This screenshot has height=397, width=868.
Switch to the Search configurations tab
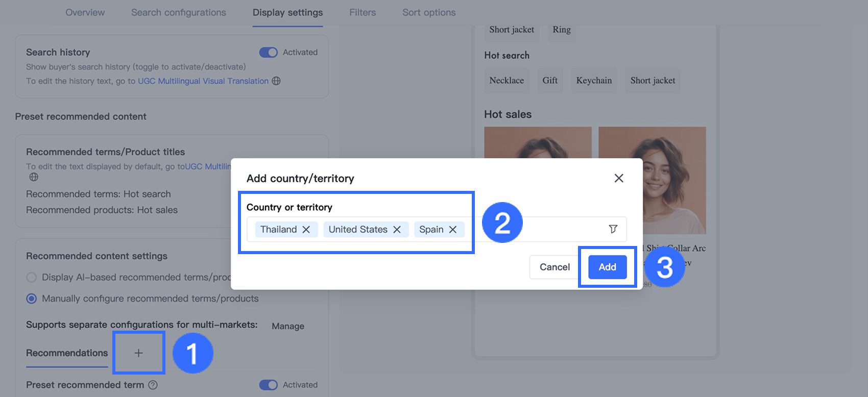pos(178,12)
